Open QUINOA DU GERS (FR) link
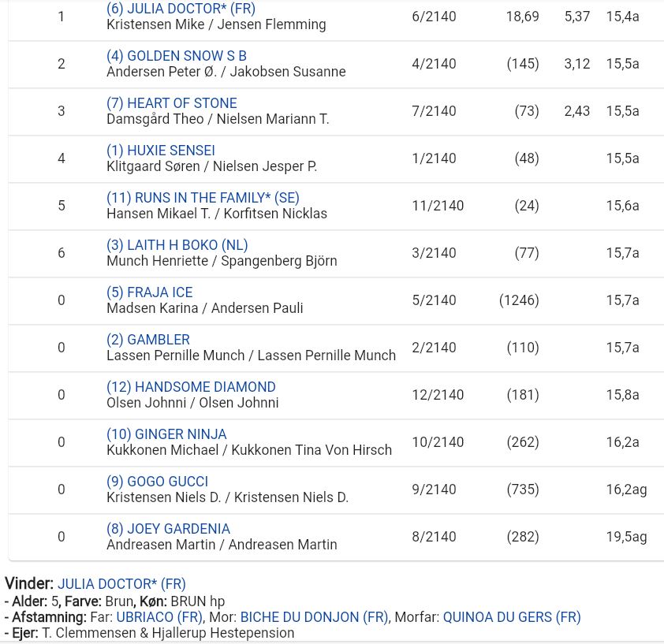Viewport: 664px width, 644px height. 512,617
